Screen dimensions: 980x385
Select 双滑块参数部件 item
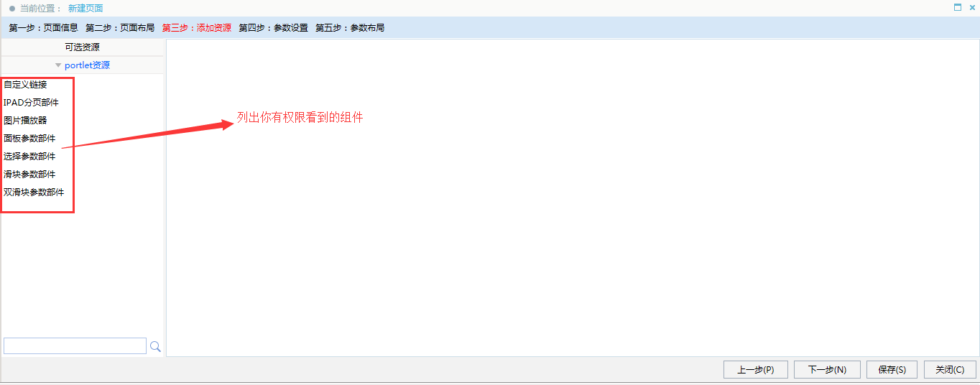[x=34, y=192]
